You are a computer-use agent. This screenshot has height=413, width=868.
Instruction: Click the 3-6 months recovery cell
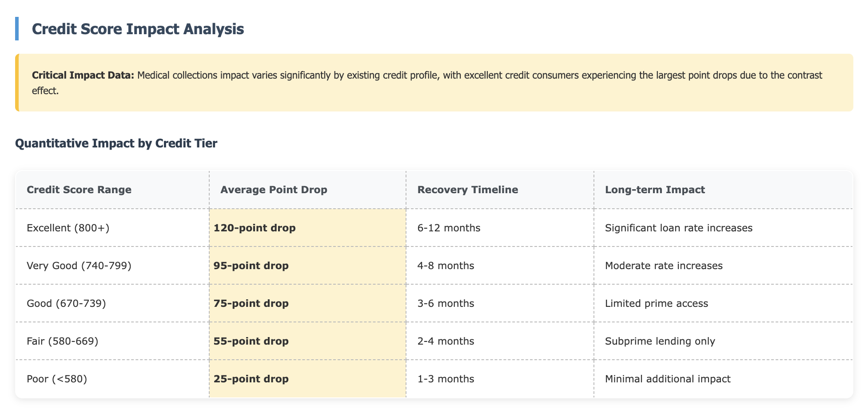coord(500,303)
